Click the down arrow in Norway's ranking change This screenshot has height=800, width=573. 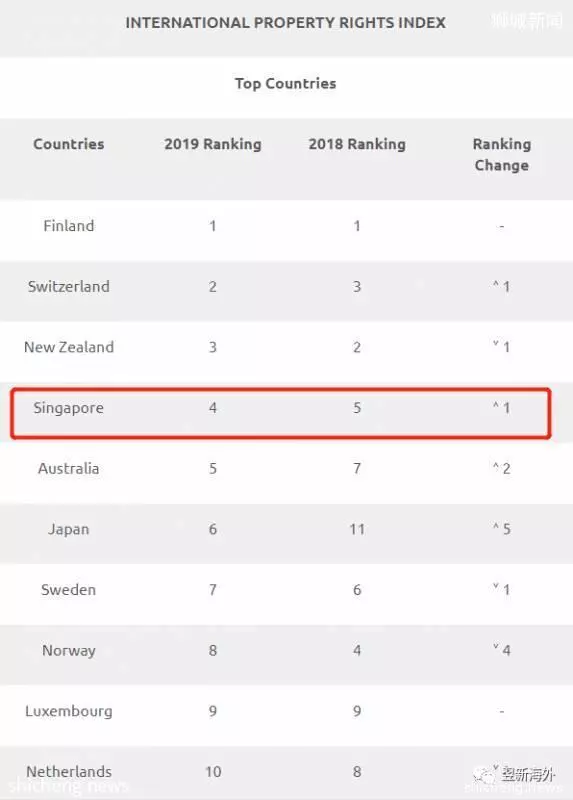coord(495,647)
